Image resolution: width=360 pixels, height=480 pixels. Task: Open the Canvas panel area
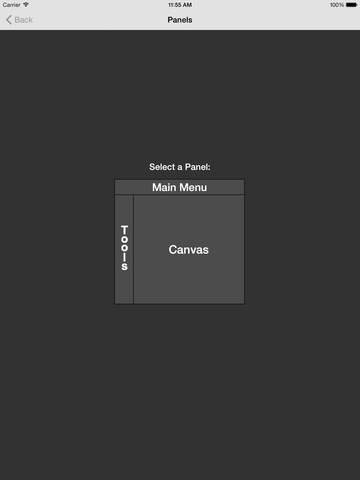coord(189,249)
